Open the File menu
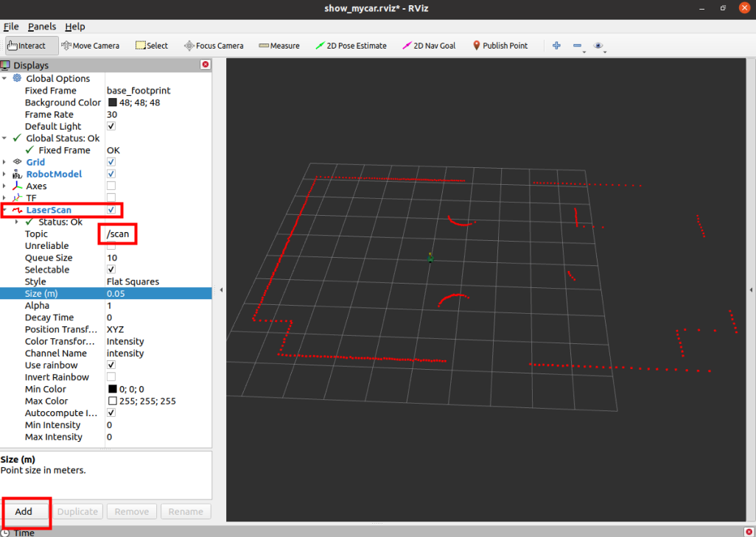Viewport: 756px width, 537px height. (11, 27)
